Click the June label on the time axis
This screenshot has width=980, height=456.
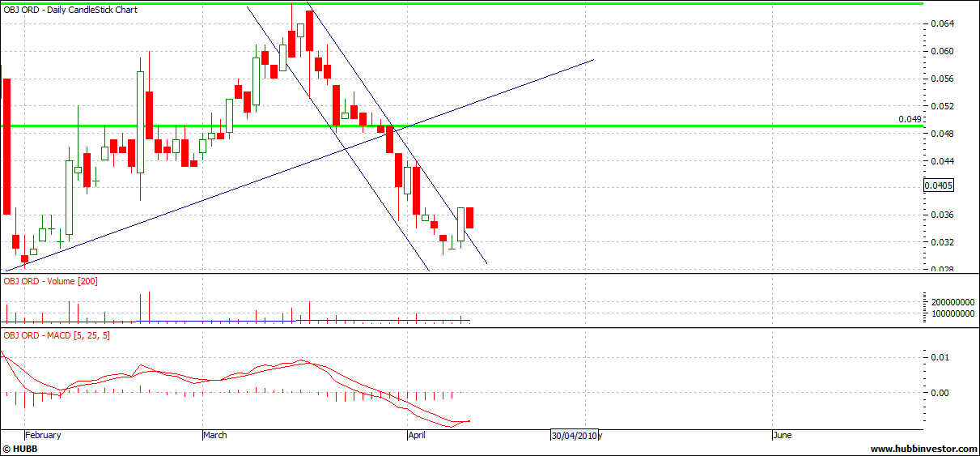click(782, 435)
